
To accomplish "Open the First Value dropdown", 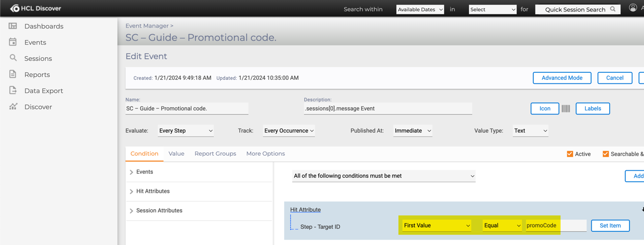I will pyautogui.click(x=436, y=225).
